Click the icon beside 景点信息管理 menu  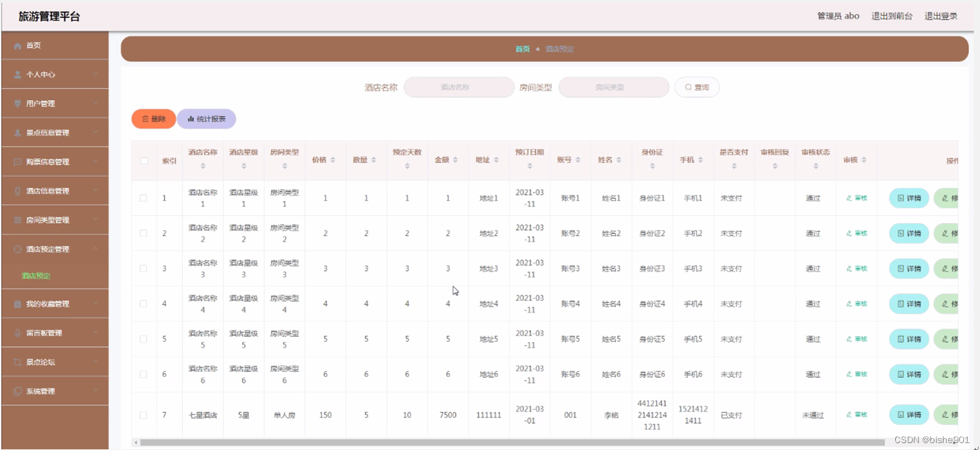18,133
